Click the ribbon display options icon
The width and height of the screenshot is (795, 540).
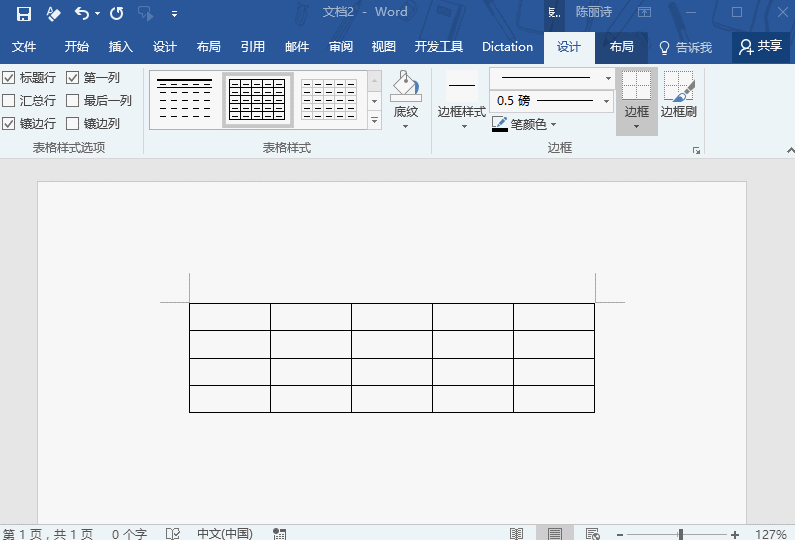click(x=644, y=12)
